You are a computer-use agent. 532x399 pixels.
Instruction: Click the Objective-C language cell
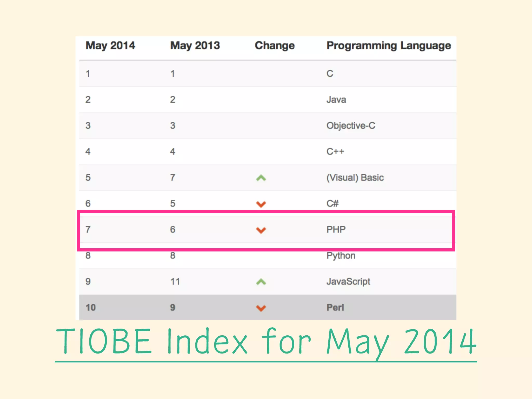(x=351, y=125)
